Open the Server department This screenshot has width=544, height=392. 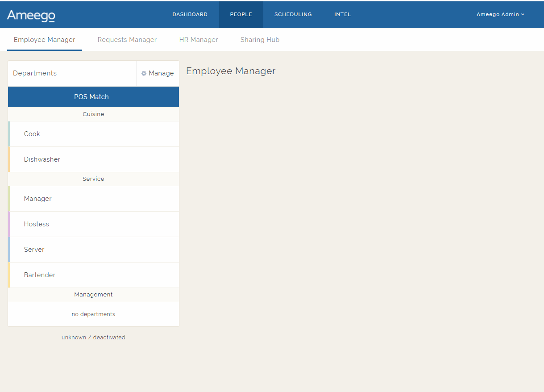coord(34,250)
